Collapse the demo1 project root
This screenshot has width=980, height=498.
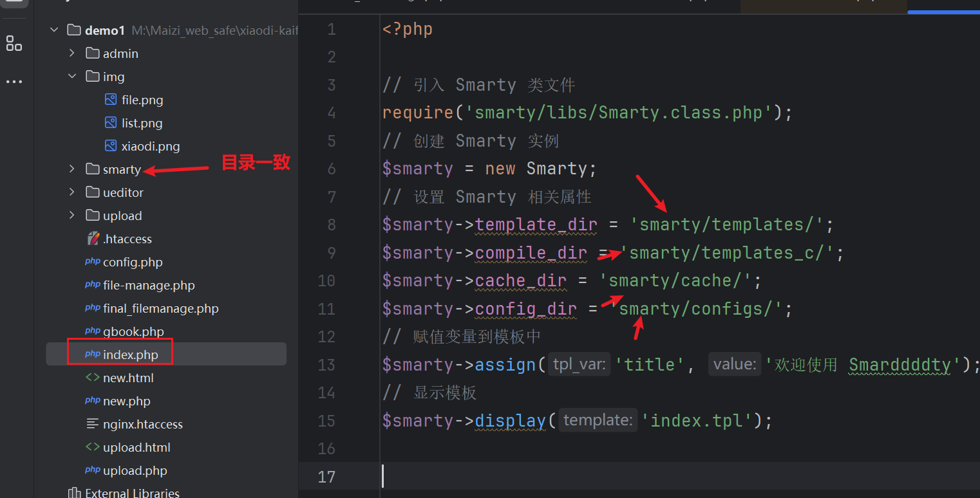(54, 30)
